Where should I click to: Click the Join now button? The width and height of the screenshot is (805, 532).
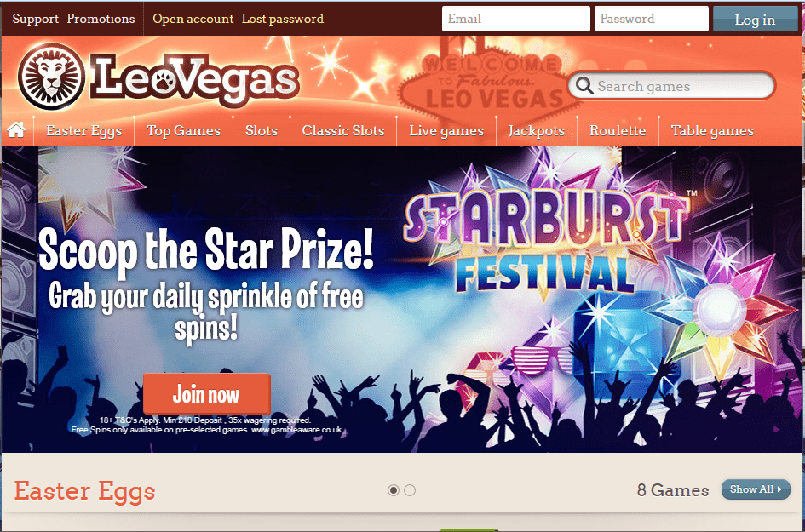(206, 394)
